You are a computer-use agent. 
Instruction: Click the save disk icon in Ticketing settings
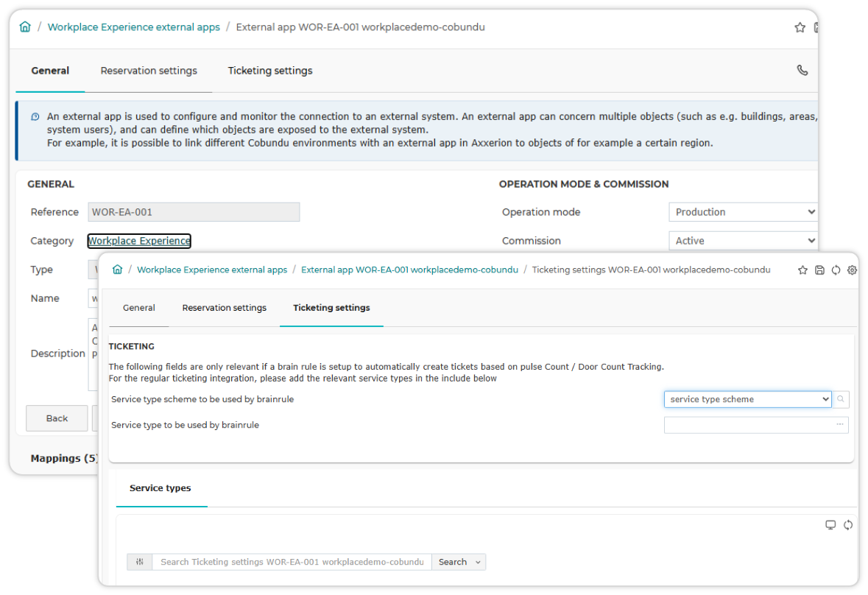tap(820, 270)
